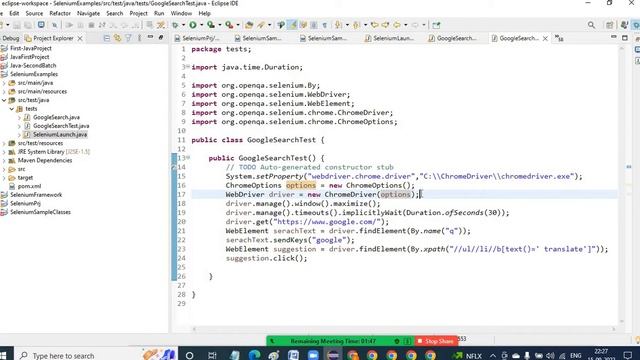
Task: Click the Run External Tools icon
Action: 229,25
